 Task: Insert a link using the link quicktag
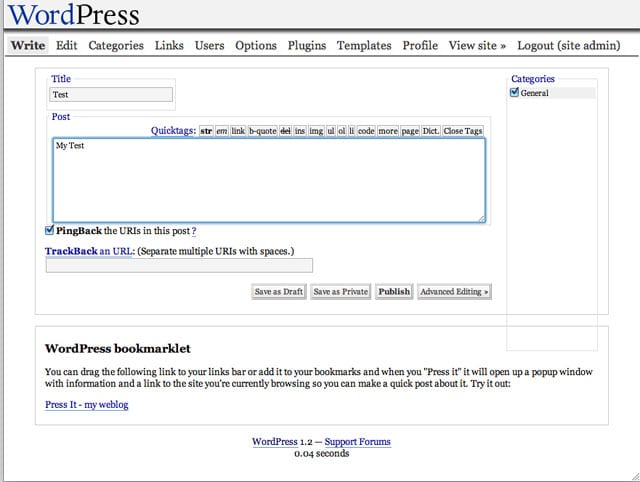point(238,131)
